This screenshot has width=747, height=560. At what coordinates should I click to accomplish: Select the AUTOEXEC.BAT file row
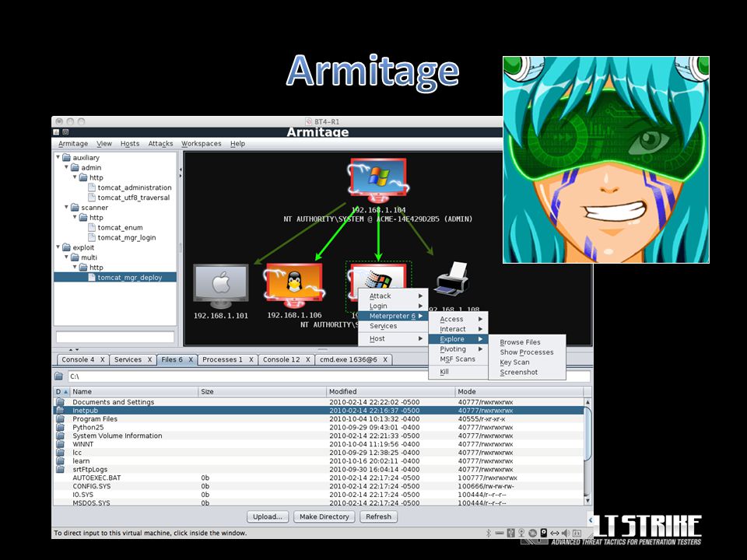click(x=318, y=478)
